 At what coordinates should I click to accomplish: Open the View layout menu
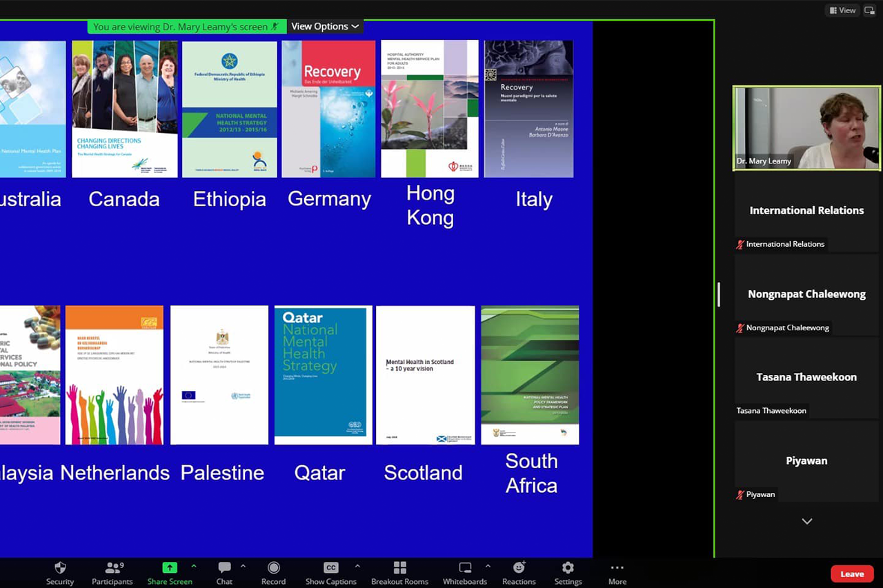(x=842, y=10)
